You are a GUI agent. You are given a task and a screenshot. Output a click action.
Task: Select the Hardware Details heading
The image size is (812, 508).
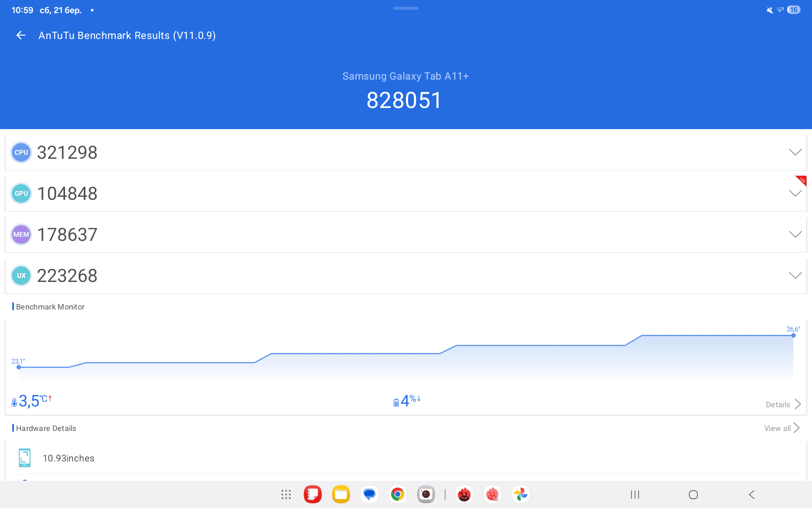click(46, 428)
